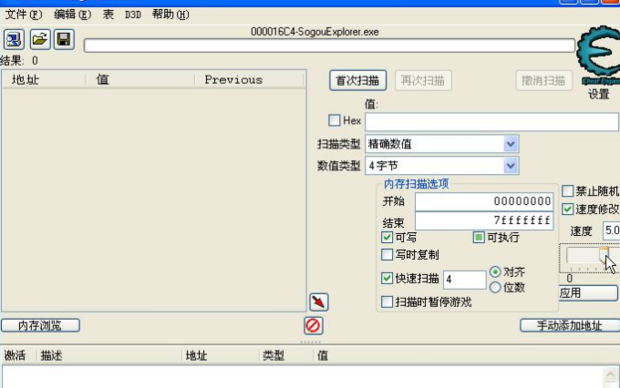Open the 表 menu
Screen dimensions: 620x388
tap(108, 15)
